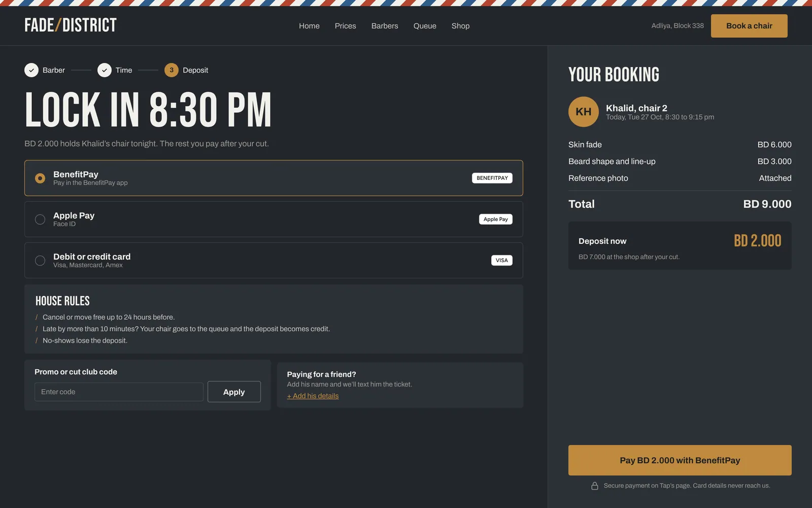Click the No-shows lose the deposit rule
812x508 pixels.
tap(85, 341)
